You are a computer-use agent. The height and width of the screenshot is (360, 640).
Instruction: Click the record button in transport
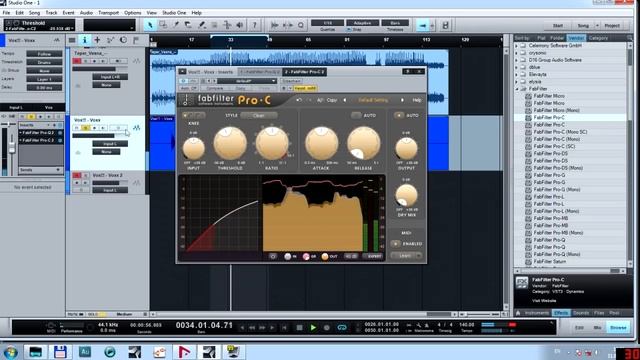click(x=327, y=327)
